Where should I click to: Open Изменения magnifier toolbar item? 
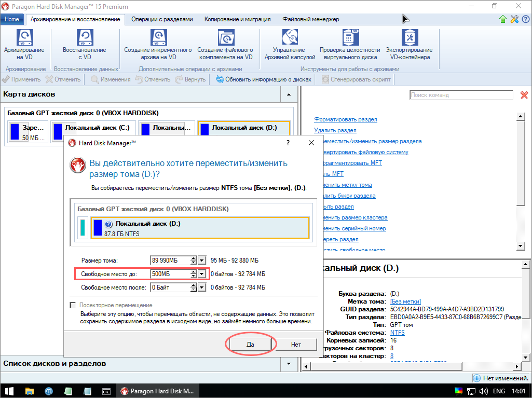point(111,79)
